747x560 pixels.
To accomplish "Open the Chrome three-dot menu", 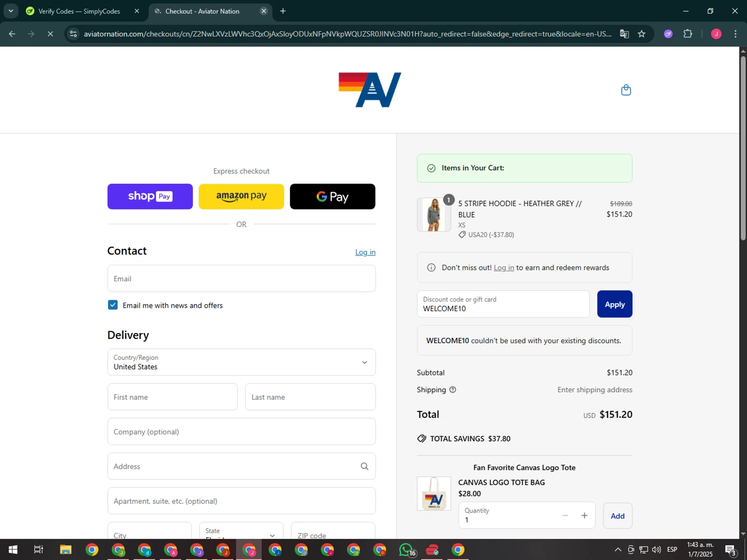I will tap(736, 34).
